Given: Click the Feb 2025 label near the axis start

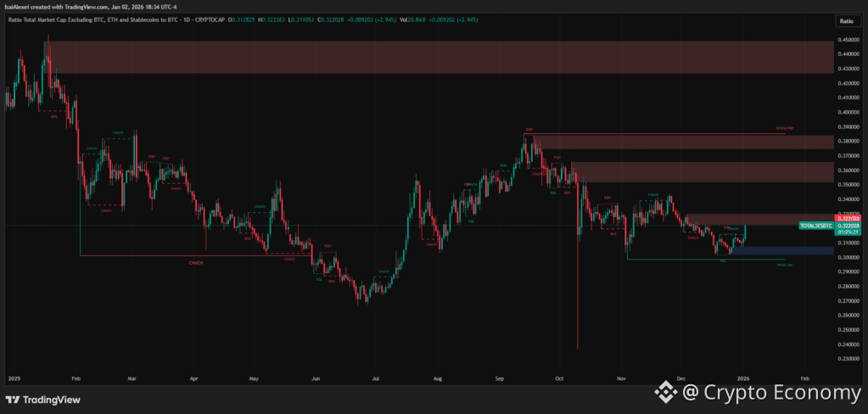Looking at the screenshot, I should click(76, 379).
